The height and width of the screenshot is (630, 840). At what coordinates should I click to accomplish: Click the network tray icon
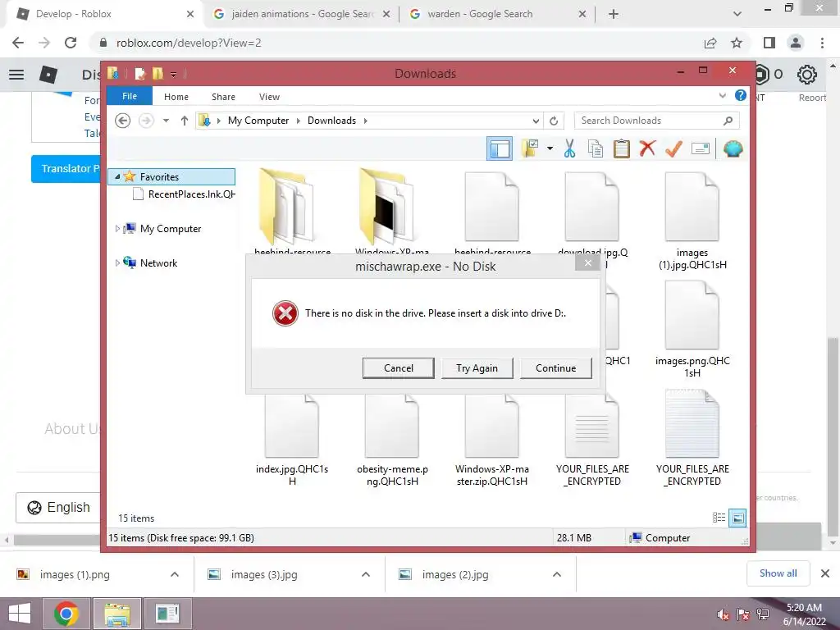762,614
